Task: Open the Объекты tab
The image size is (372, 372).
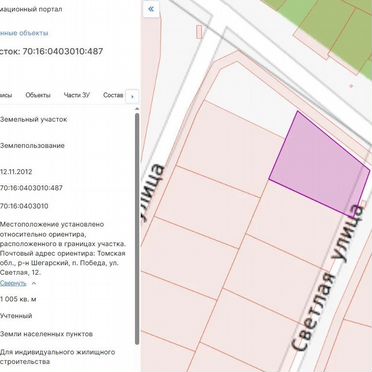Action: 38,95
